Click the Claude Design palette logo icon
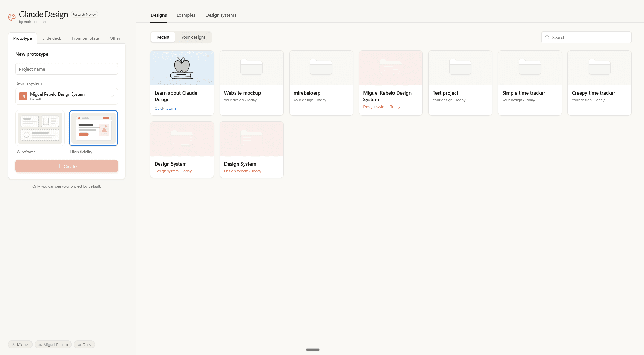The image size is (644, 355). tap(12, 17)
